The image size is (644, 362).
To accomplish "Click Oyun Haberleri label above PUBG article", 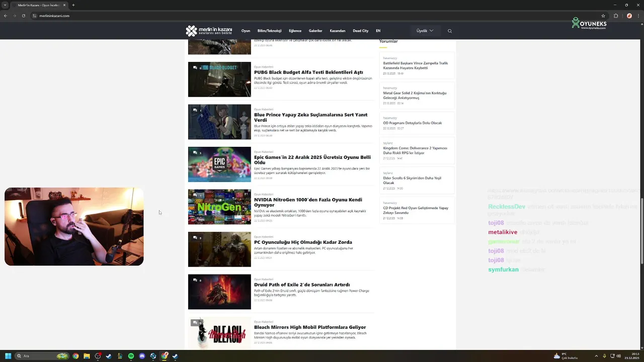I will tap(264, 67).
